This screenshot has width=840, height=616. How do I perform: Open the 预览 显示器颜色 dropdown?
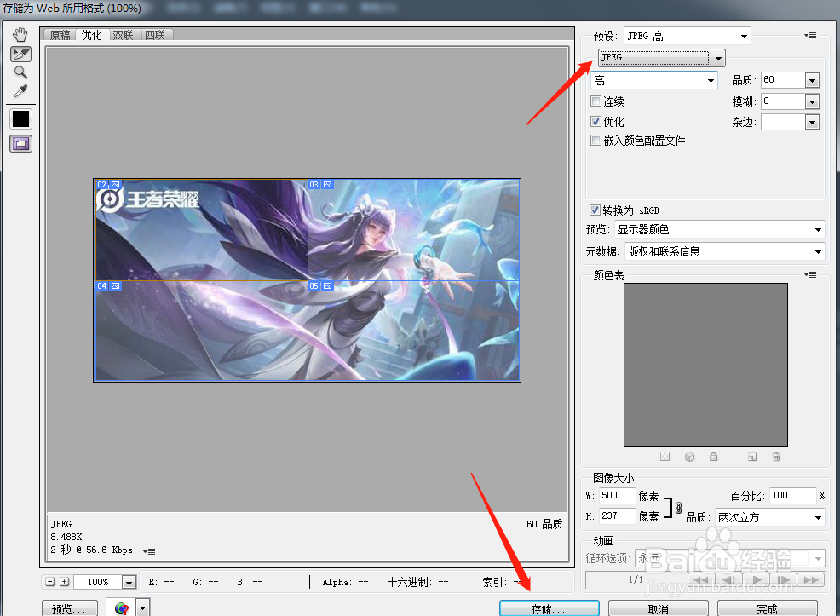(720, 230)
